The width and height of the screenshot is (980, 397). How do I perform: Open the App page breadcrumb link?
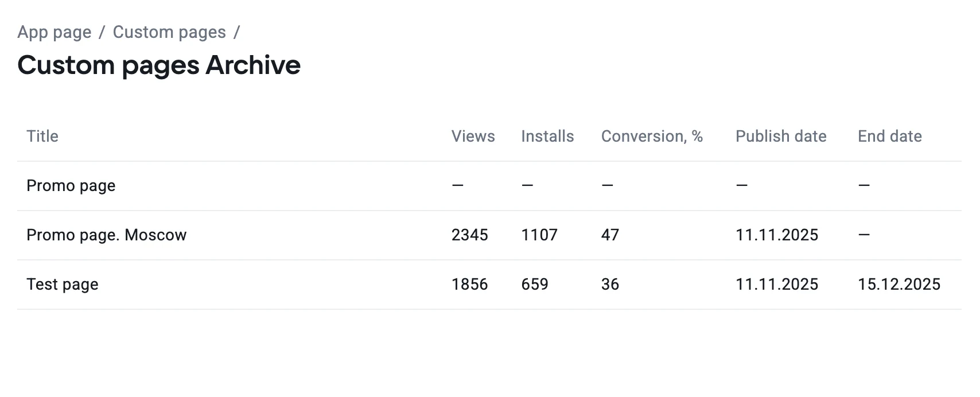(55, 32)
